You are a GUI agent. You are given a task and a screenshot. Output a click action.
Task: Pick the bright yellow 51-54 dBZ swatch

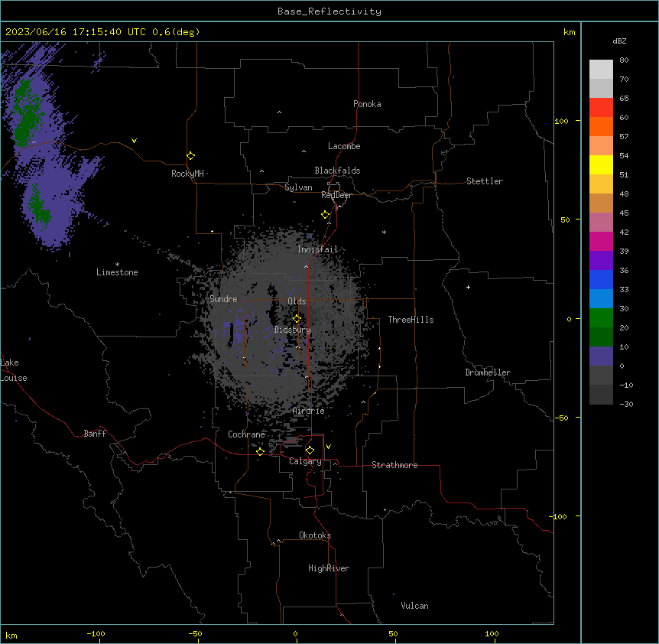point(601,164)
